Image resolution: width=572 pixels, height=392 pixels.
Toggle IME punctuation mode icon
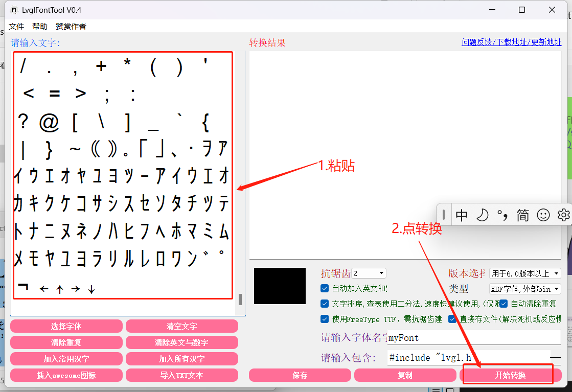[x=502, y=215]
